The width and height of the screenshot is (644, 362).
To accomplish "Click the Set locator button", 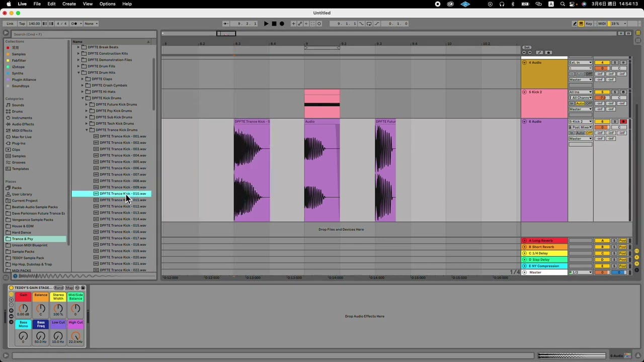I will 526,47.
